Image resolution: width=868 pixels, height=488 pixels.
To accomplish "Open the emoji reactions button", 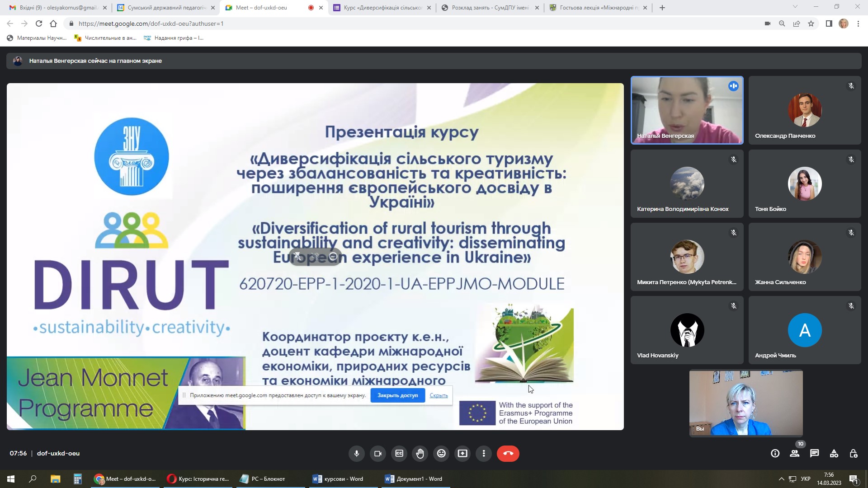I will pos(441,453).
